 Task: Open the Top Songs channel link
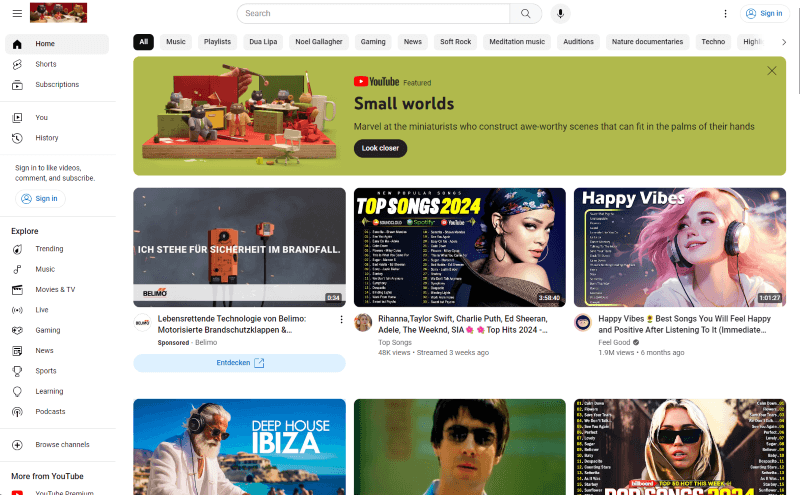pyautogui.click(x=395, y=342)
